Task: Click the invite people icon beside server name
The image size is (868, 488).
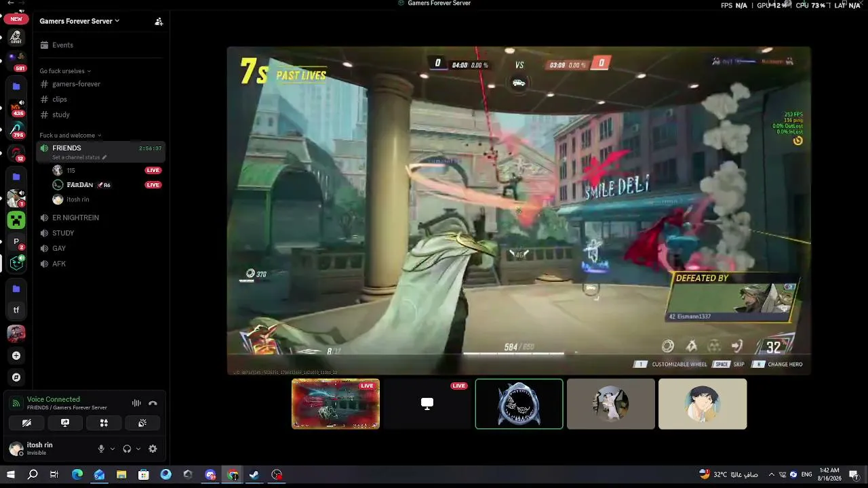Action: pos(159,22)
